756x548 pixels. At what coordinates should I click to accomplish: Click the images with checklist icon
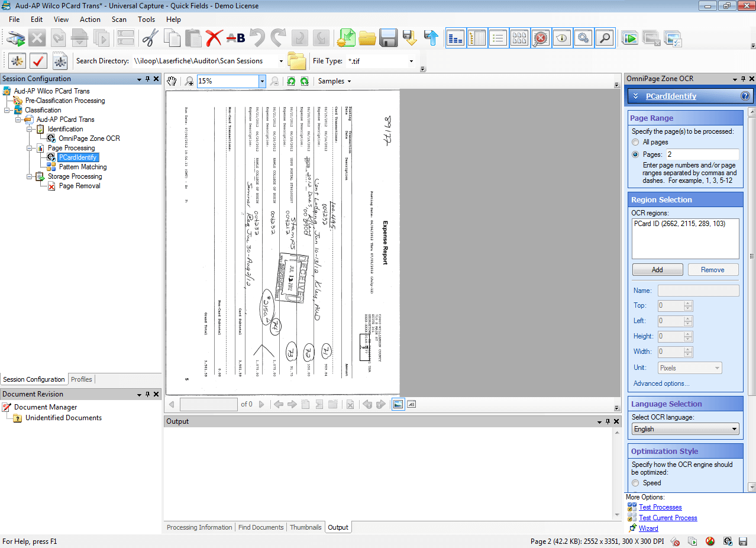tap(673, 38)
